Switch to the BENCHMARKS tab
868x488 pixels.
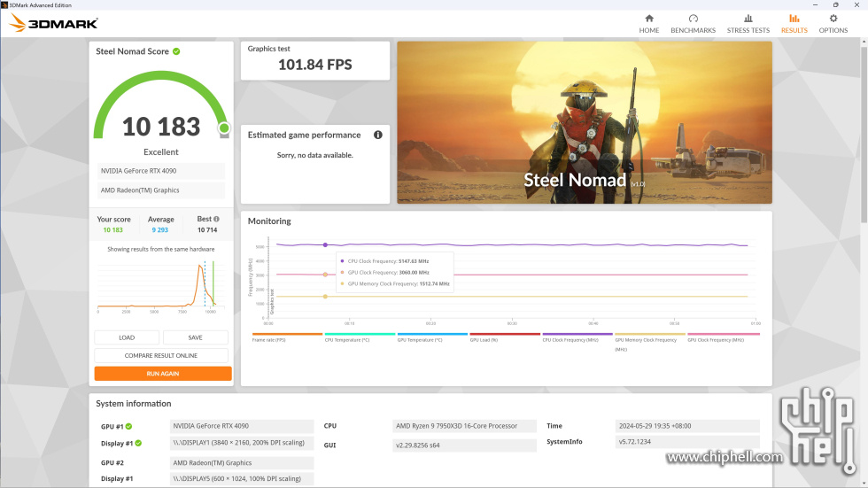click(x=693, y=24)
